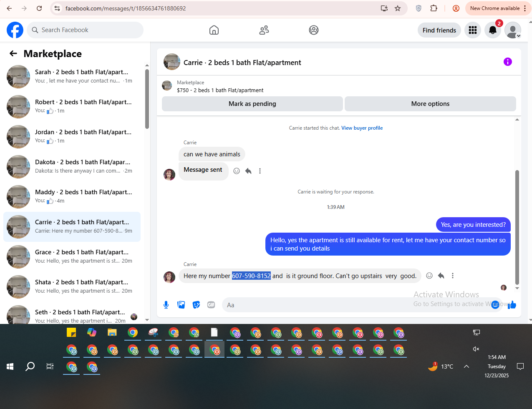The image size is (532, 409).
Task: Open Jordan's 2 beds 1 bath conversation
Action: tap(72, 137)
